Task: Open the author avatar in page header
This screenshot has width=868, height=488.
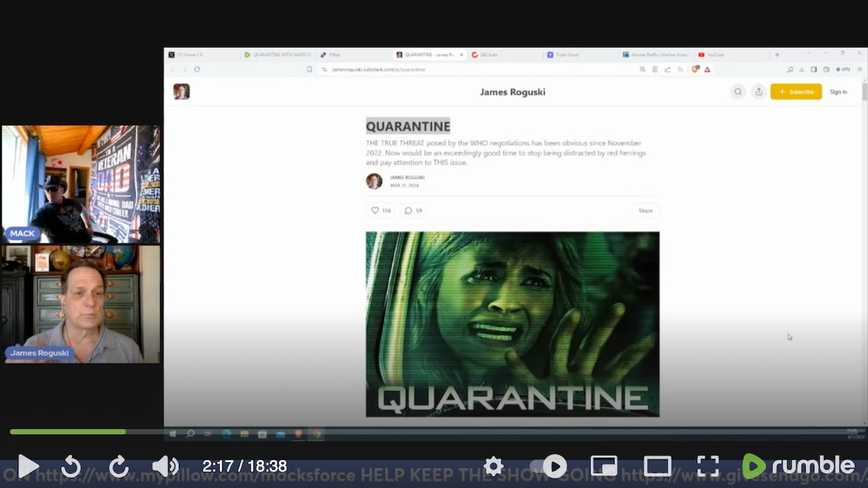Action: [x=181, y=91]
